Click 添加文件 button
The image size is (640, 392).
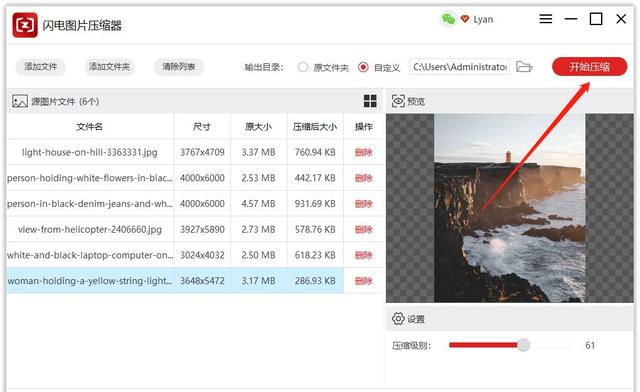pos(41,67)
